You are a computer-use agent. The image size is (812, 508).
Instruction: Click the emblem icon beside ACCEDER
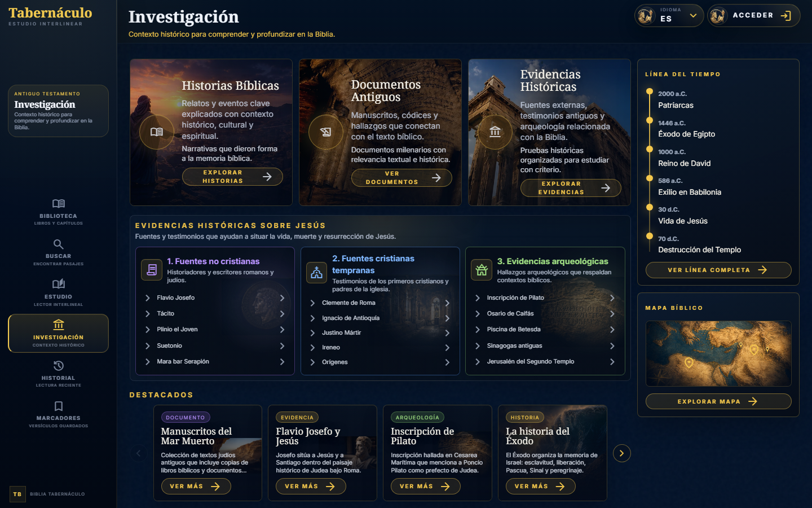click(x=718, y=16)
